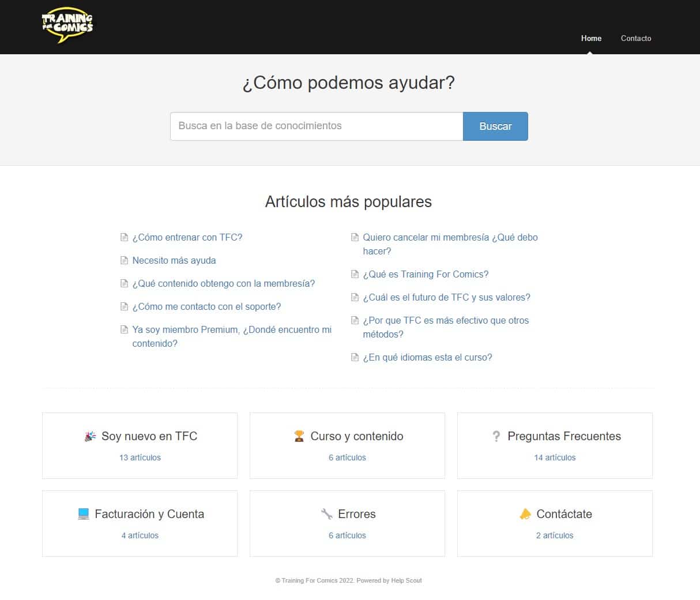
Task: Click document icon beside ¿Por que TFC es más efectivo
Action: [355, 320]
